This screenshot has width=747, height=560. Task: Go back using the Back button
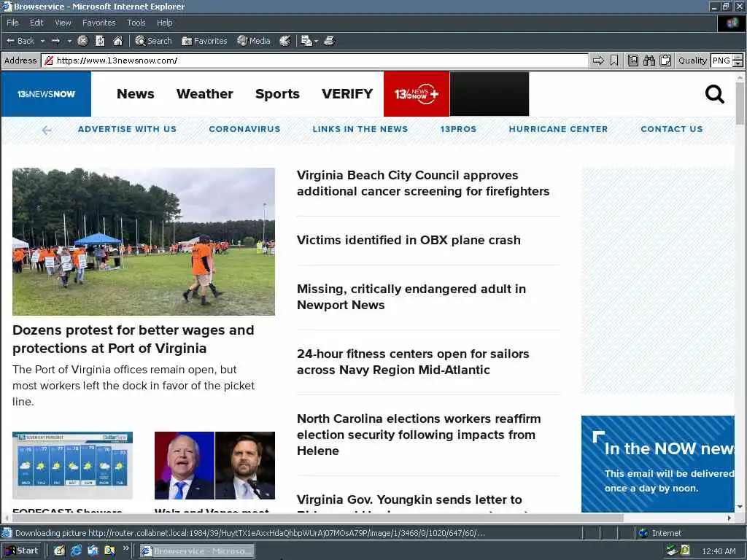(x=20, y=41)
